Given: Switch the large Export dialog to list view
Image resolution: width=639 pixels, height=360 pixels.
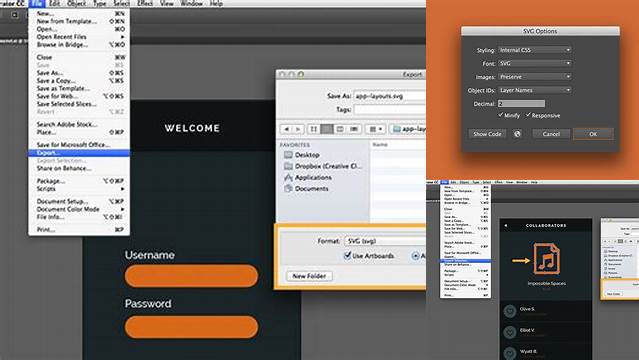Looking at the screenshot, I should (x=327, y=129).
